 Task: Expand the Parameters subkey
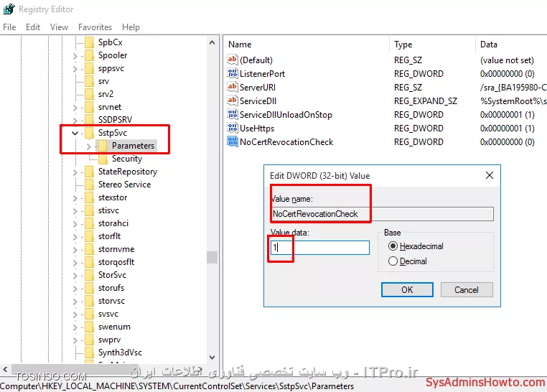(88, 146)
